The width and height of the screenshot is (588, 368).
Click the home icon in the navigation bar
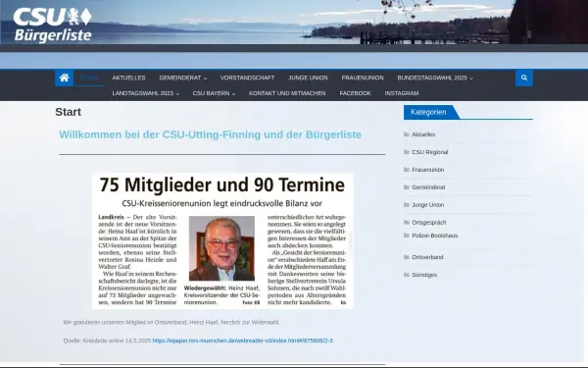tap(64, 78)
